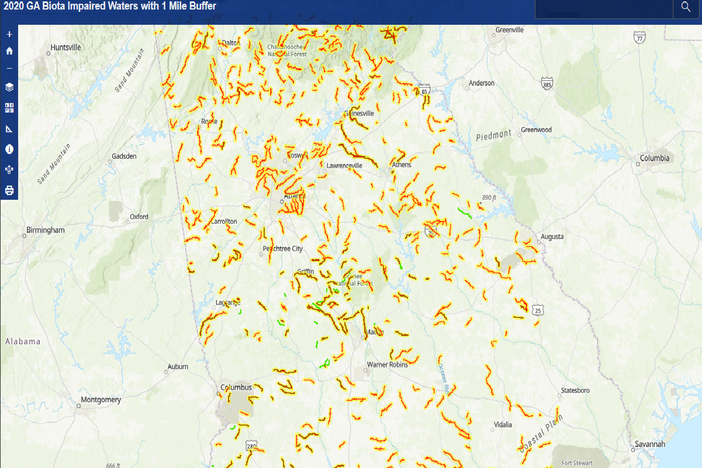This screenshot has width=702, height=468.
Task: Open the map layers panel
Action: pos(9,87)
